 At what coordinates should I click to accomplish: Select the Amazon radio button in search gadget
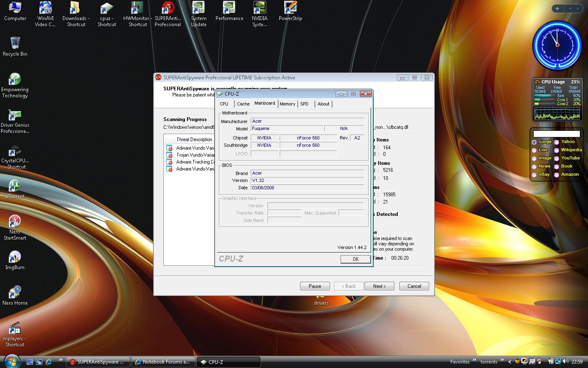point(557,175)
